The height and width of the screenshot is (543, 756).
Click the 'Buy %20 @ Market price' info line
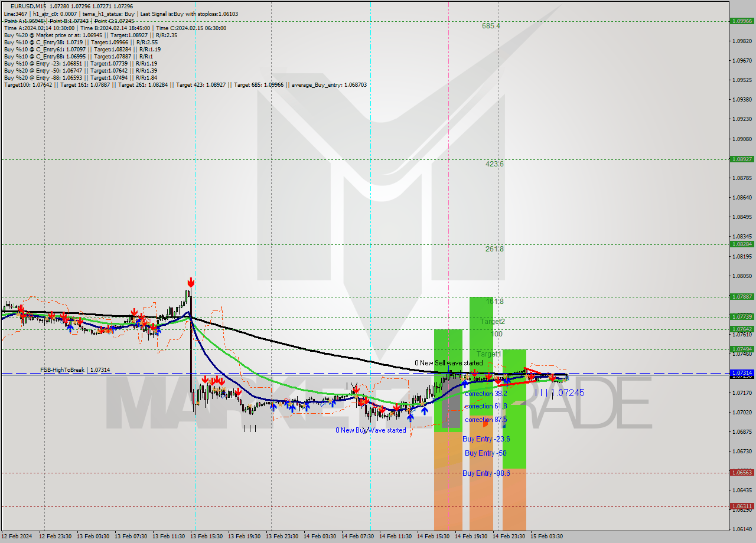[x=90, y=35]
